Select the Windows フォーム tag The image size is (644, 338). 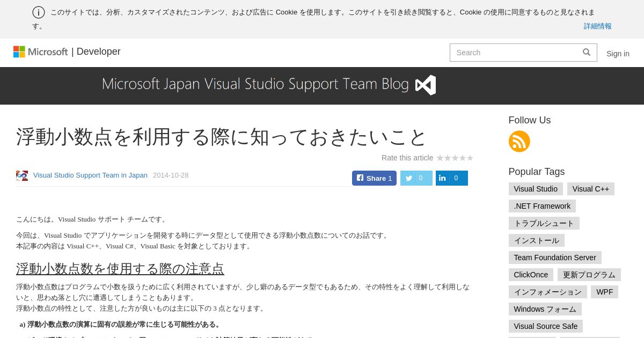[x=545, y=309]
